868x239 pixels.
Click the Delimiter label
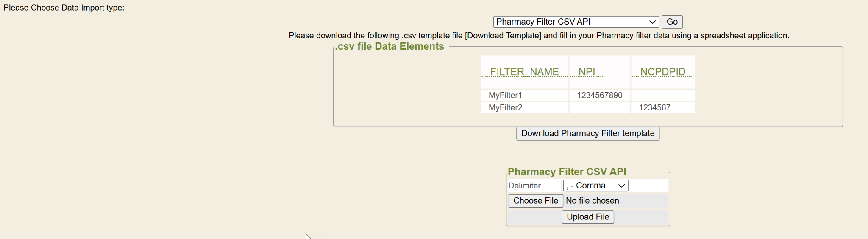[524, 186]
